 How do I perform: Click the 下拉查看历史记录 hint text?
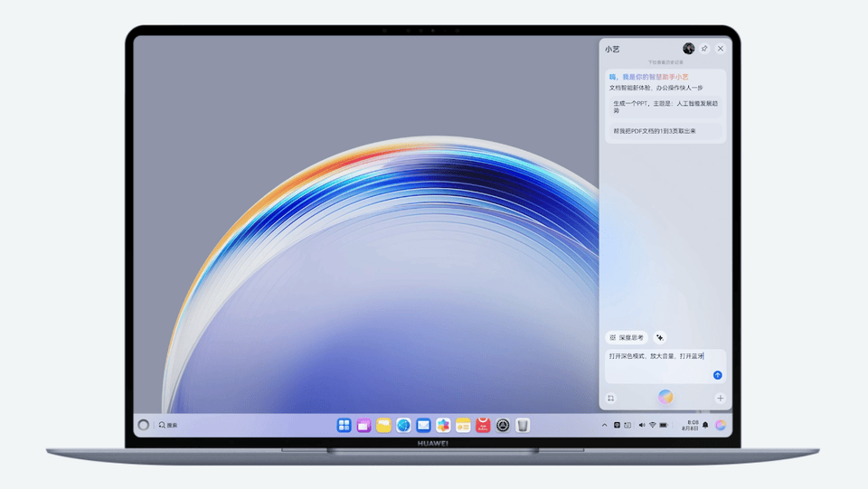665,62
